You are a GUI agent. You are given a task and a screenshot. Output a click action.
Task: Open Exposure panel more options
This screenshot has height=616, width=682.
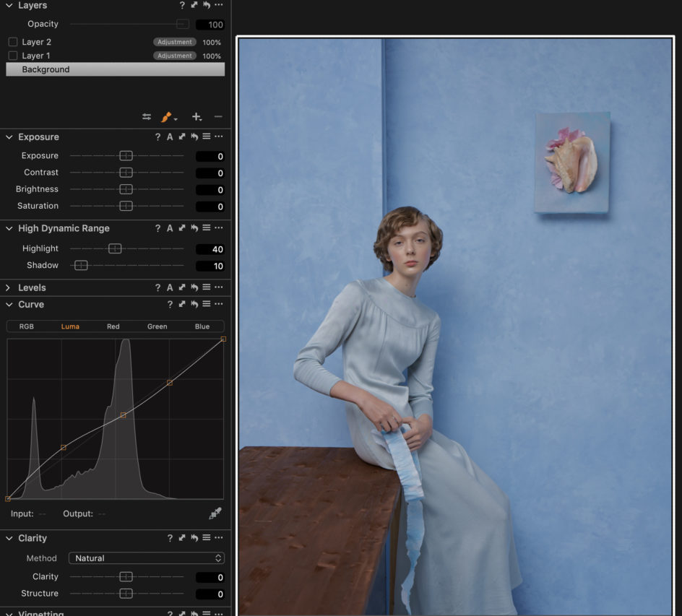coord(219,136)
